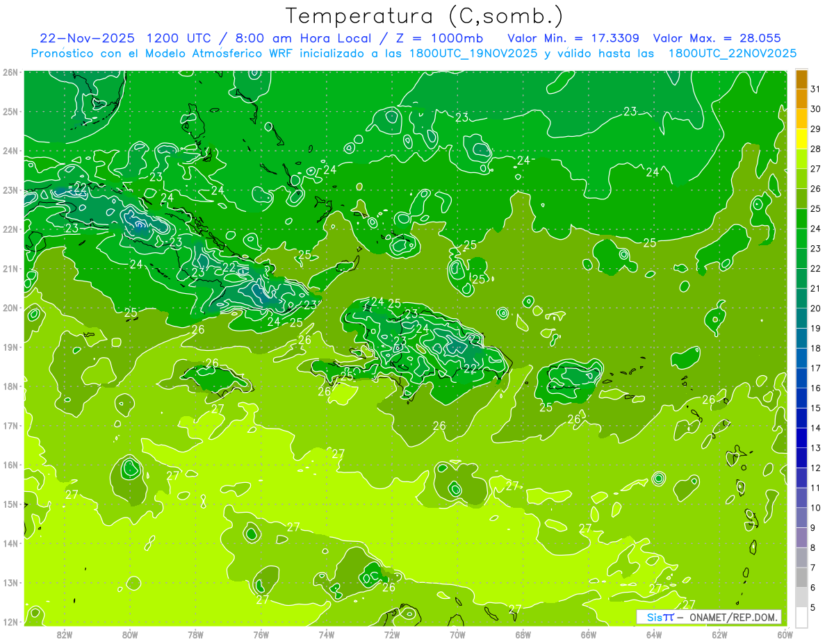The image size is (834, 644).
Task: Click the 72W longitude axis label
Action: pyautogui.click(x=392, y=634)
